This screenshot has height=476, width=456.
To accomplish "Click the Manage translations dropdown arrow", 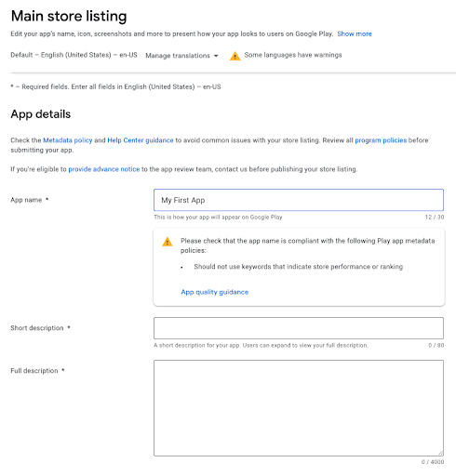I will click(216, 56).
